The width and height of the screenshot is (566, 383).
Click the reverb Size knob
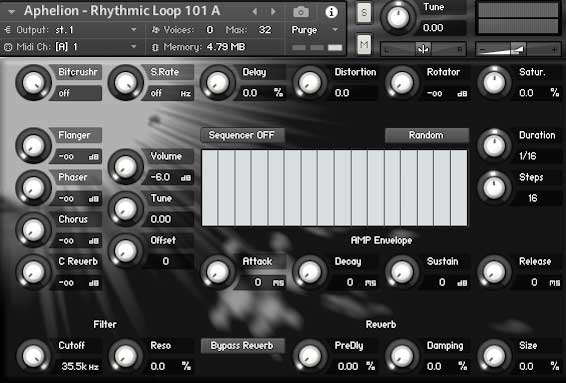pos(495,356)
